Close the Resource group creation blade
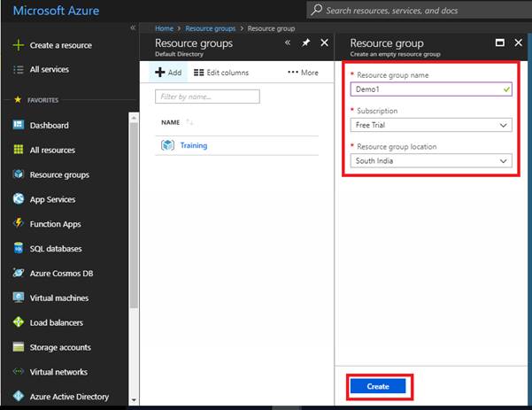Image resolution: width=532 pixels, height=410 pixels. [518, 43]
